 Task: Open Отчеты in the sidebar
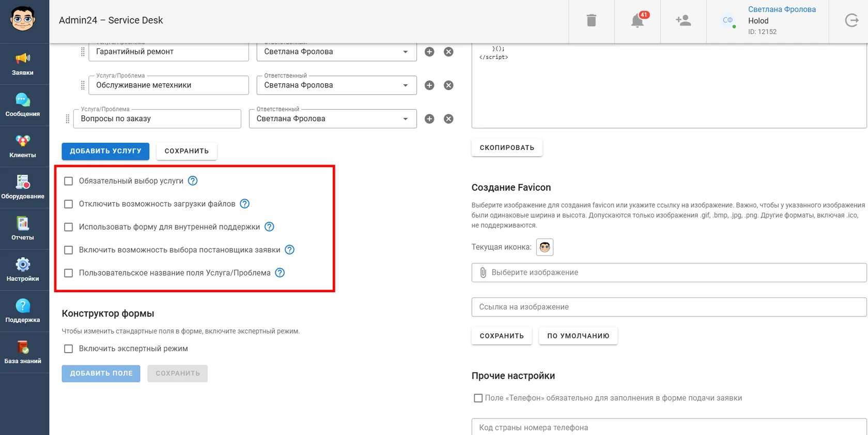(23, 229)
